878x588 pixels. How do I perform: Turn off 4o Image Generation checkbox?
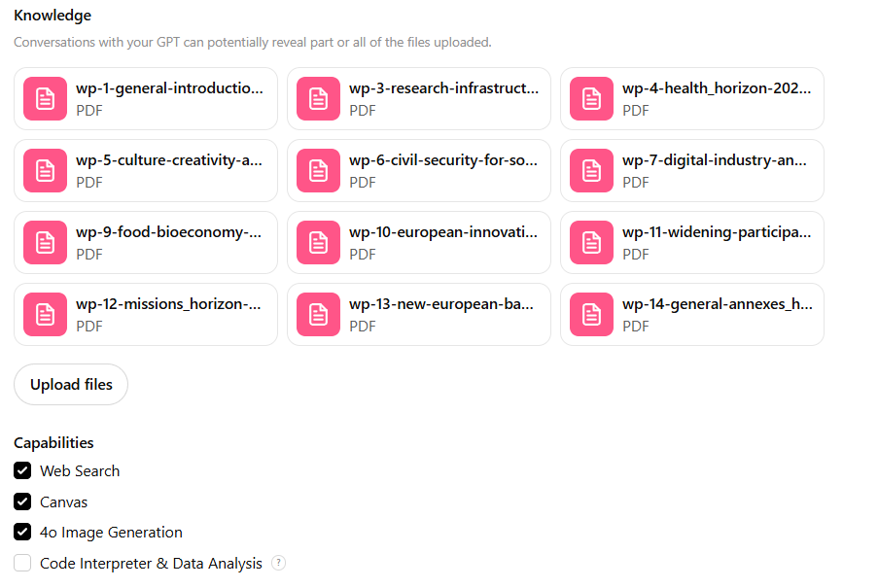tap(22, 532)
